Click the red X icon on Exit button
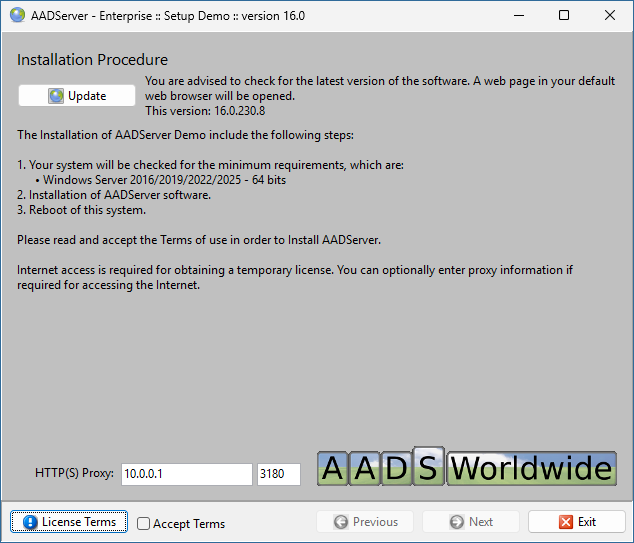Image resolution: width=634 pixels, height=543 pixels. pyautogui.click(x=566, y=522)
